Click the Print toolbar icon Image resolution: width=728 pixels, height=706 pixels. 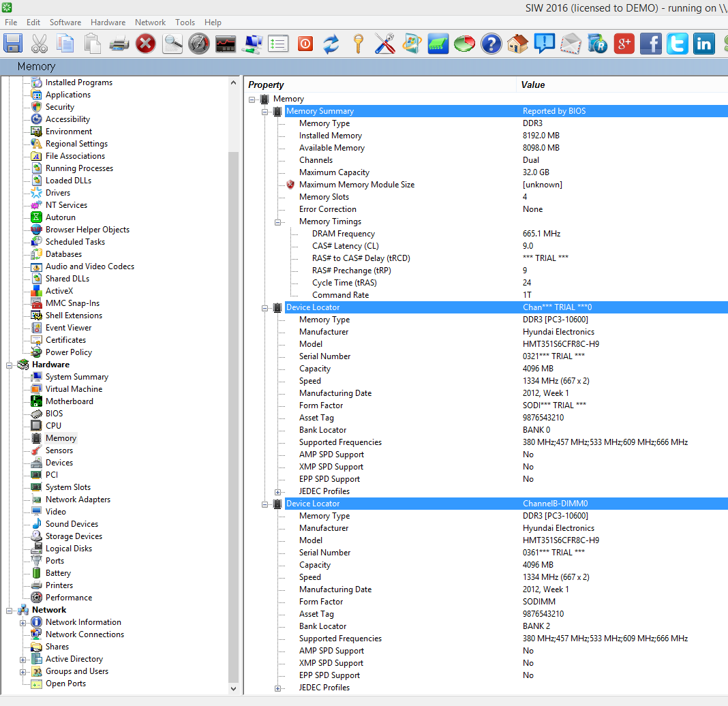coord(119,44)
